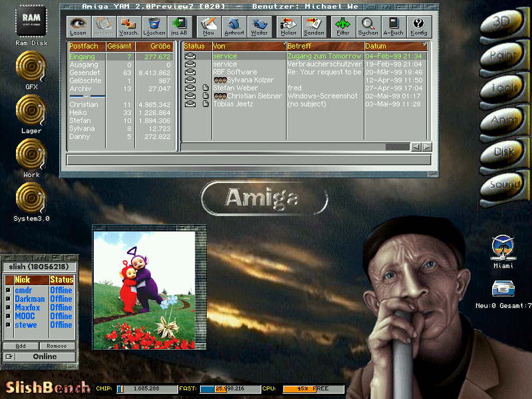Compose new mail with Neu icon
Image resolution: width=532 pixels, height=399 pixels.
click(208, 26)
